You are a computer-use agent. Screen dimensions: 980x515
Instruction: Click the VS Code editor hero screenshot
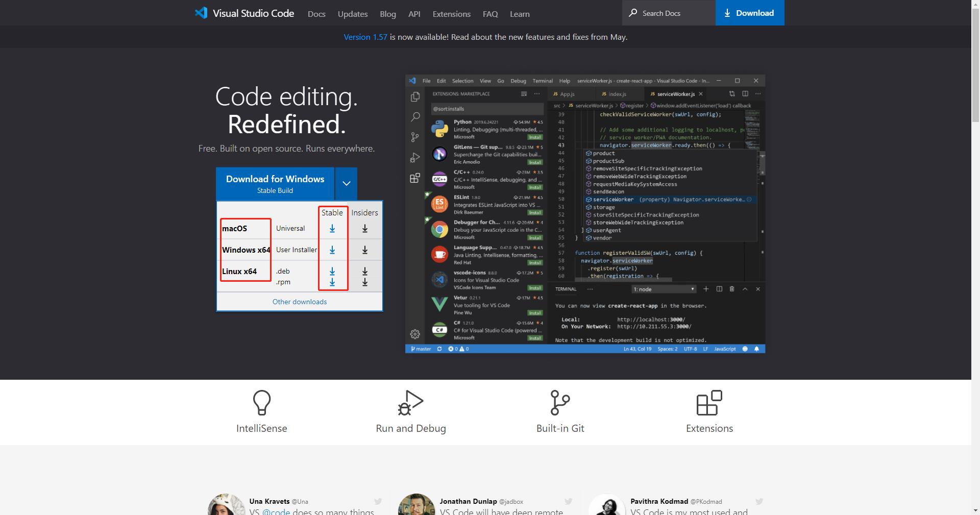point(585,214)
